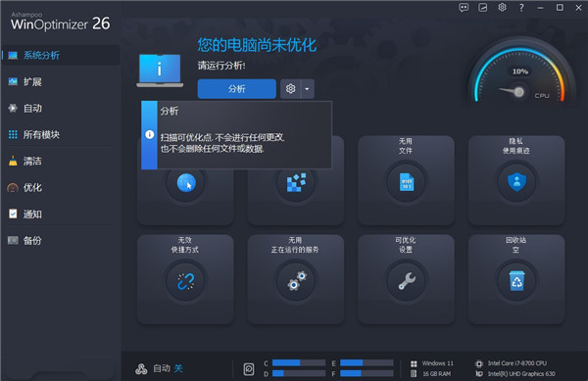
Task: Click the Intel(R) UHD Graphics 630 text
Action: 521,374
